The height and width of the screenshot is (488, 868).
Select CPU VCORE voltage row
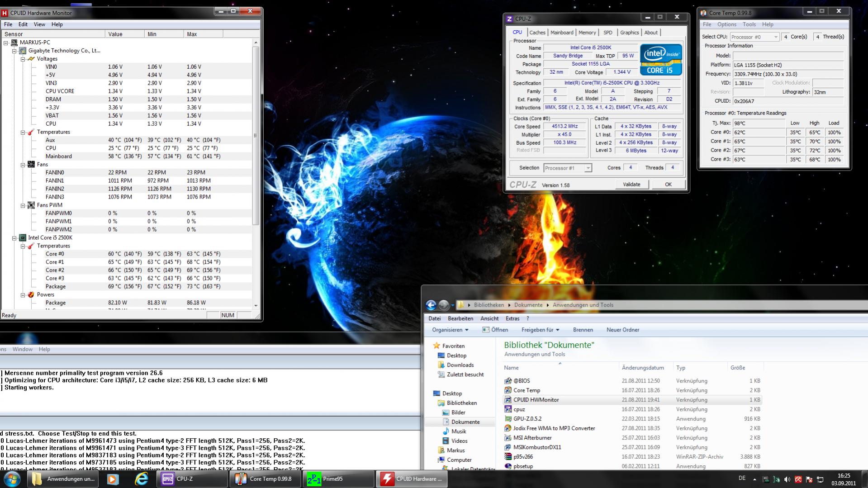[x=127, y=91]
